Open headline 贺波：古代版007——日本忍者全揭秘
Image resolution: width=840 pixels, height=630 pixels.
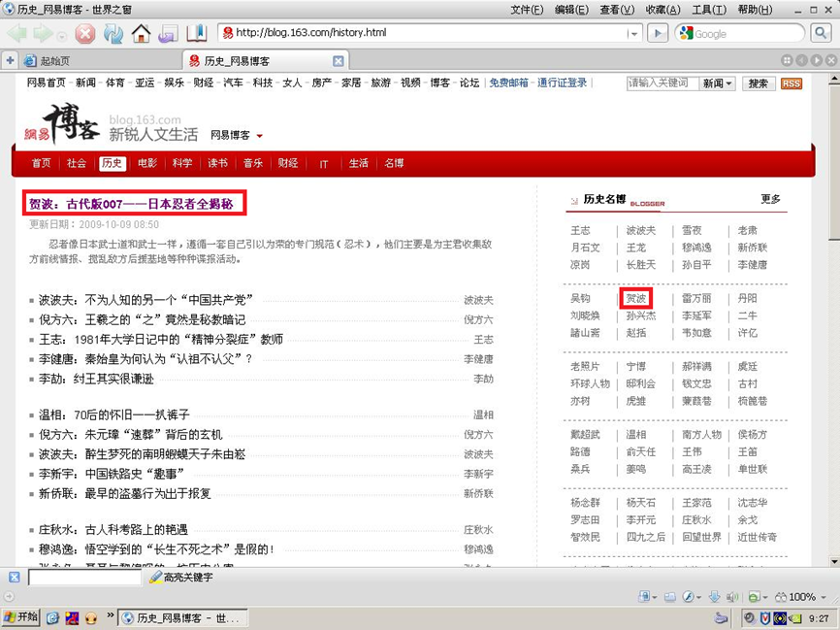coord(131,204)
